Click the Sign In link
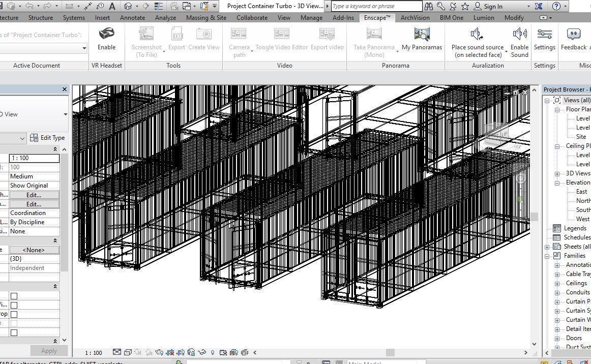The image size is (591, 364). (492, 6)
